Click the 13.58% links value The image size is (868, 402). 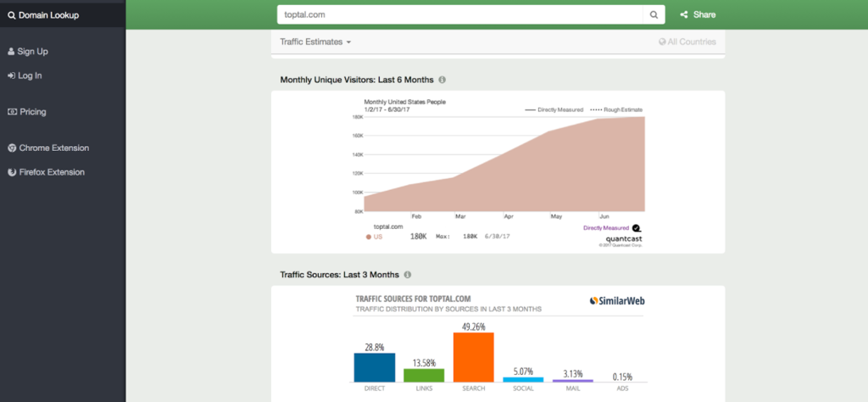[x=424, y=363]
